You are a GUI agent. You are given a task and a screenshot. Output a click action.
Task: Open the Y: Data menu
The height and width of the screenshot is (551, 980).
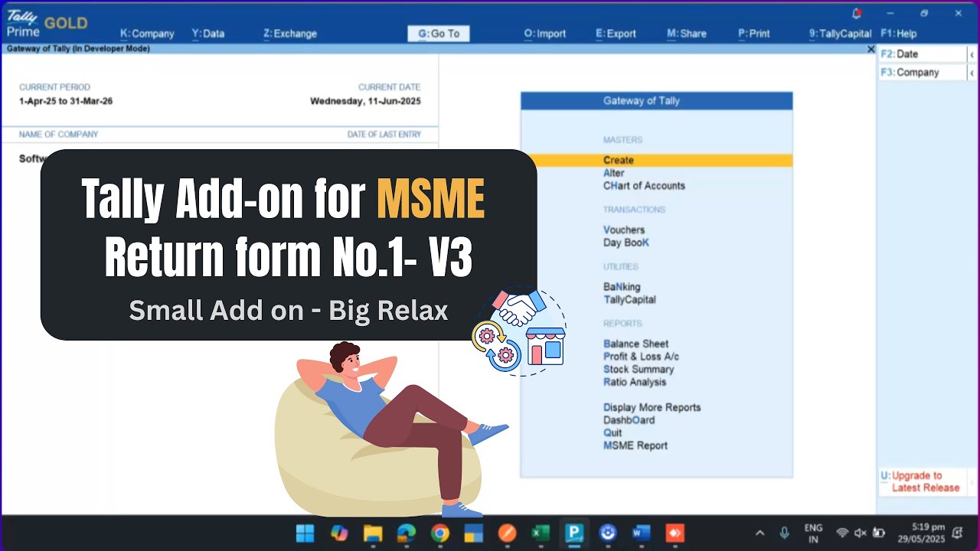(x=208, y=34)
